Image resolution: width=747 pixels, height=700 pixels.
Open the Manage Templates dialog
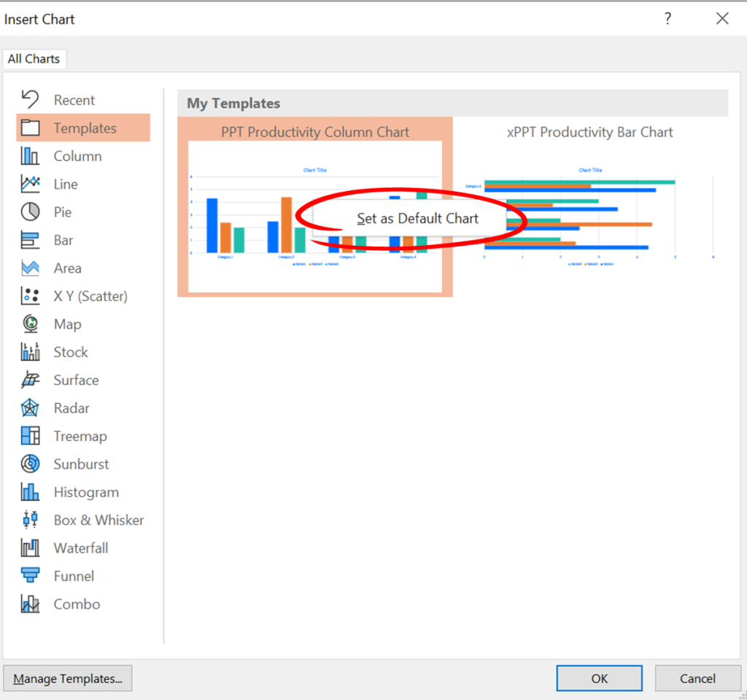(x=68, y=678)
